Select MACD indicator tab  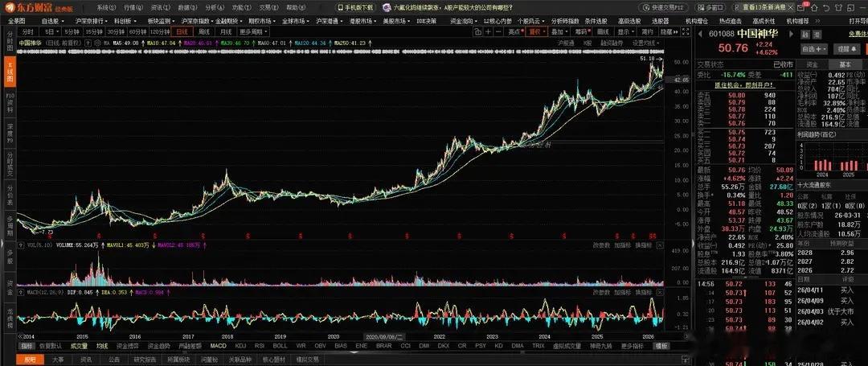click(218, 346)
